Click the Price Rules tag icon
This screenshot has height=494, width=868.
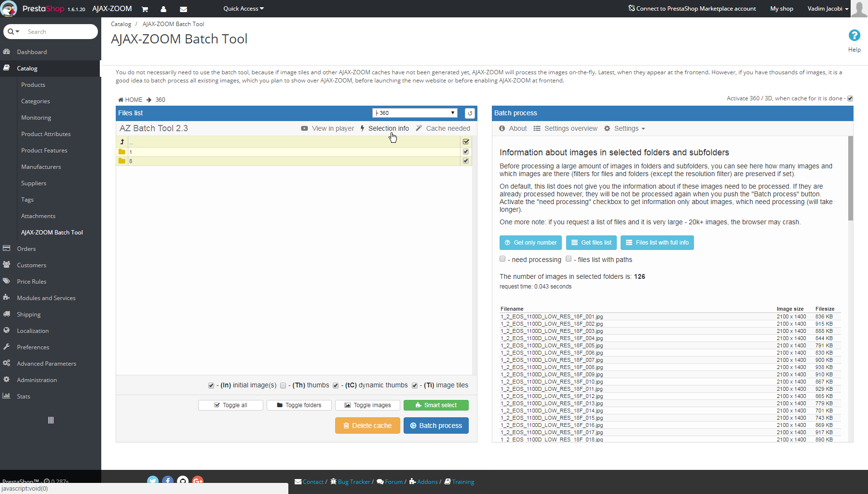tap(7, 281)
